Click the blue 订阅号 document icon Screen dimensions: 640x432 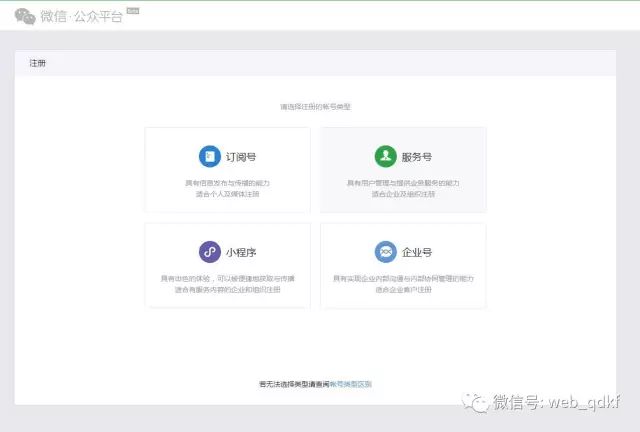(x=209, y=157)
